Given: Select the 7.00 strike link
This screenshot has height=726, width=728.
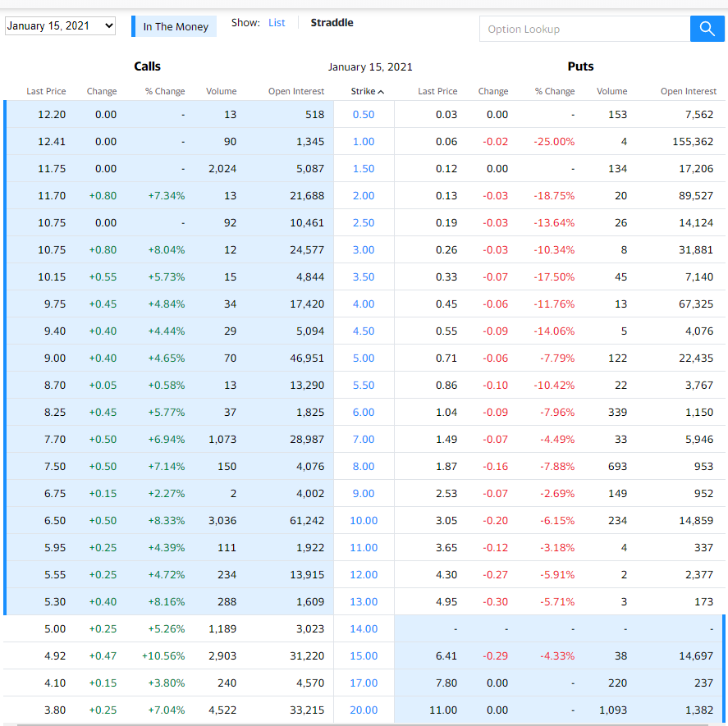Looking at the screenshot, I should pos(364,439).
